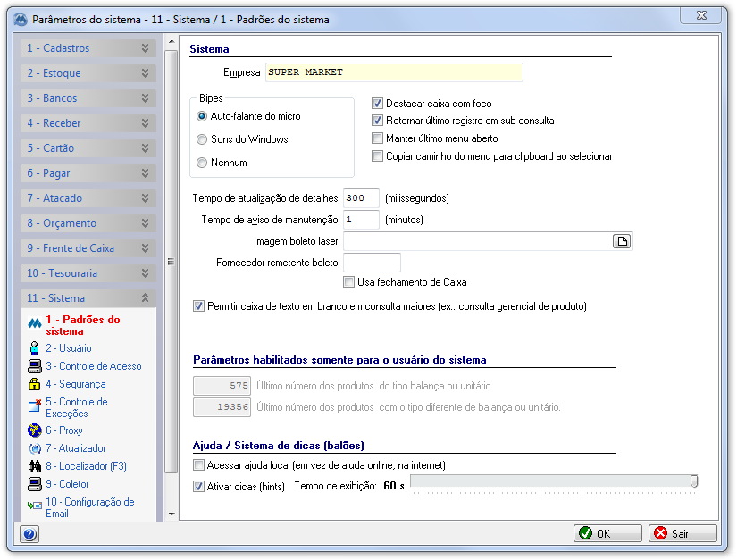Click the Usuário person icon
Screen dimensions: 737x560
point(34,348)
